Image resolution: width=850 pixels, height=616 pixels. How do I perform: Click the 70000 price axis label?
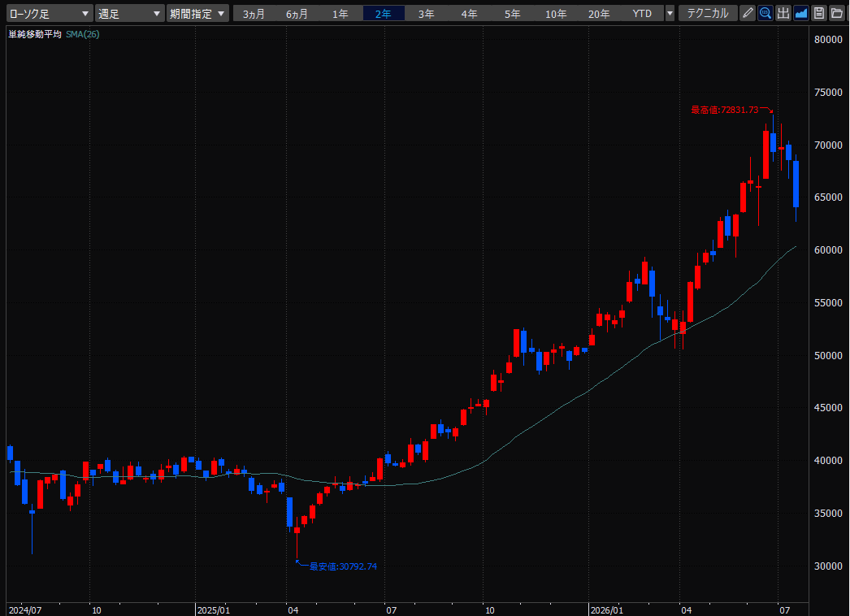[x=828, y=145]
